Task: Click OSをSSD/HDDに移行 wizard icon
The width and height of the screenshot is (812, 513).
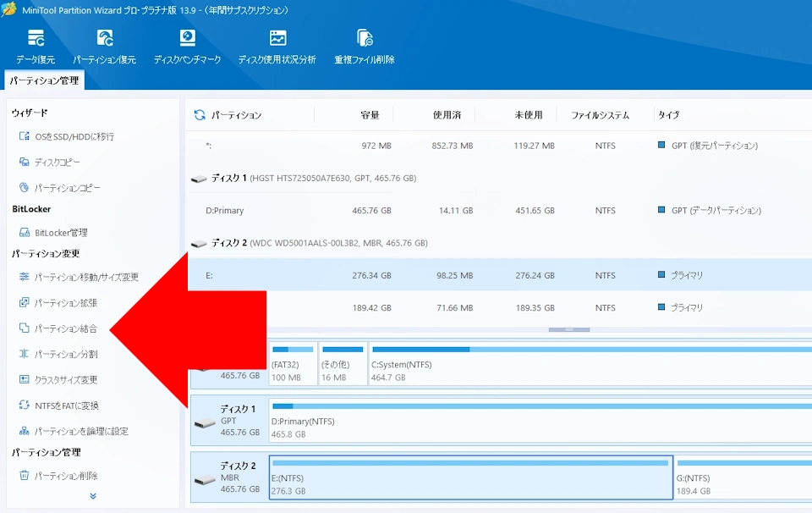Action: pyautogui.click(x=24, y=136)
